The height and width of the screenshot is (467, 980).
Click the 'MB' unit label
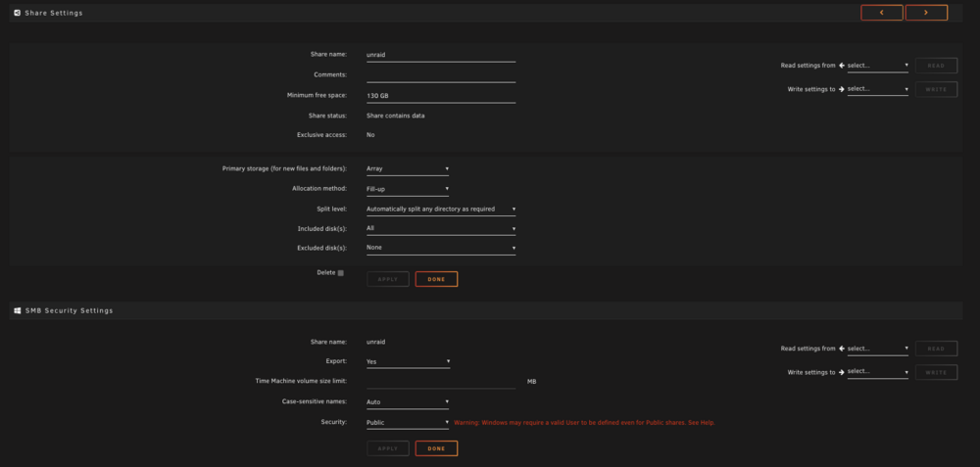coord(532,382)
